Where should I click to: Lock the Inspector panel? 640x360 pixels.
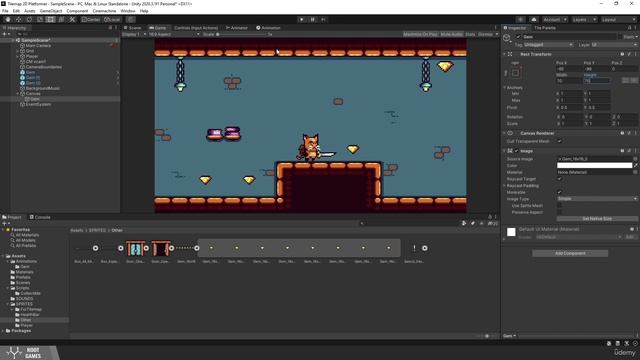(x=629, y=28)
